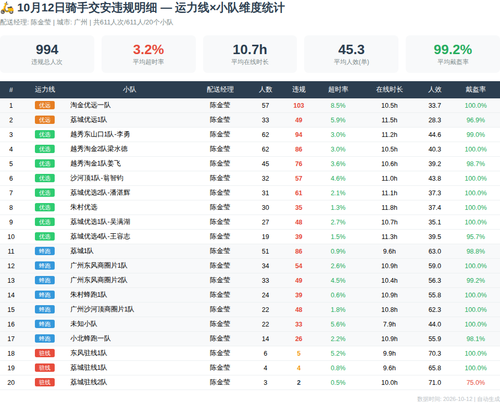
Task: Click overtime rate 5.9% in row 2
Action: [x=338, y=120]
